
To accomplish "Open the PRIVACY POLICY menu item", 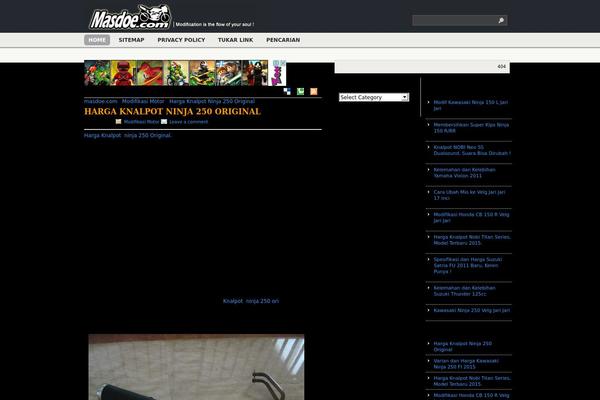I will 181,40.
